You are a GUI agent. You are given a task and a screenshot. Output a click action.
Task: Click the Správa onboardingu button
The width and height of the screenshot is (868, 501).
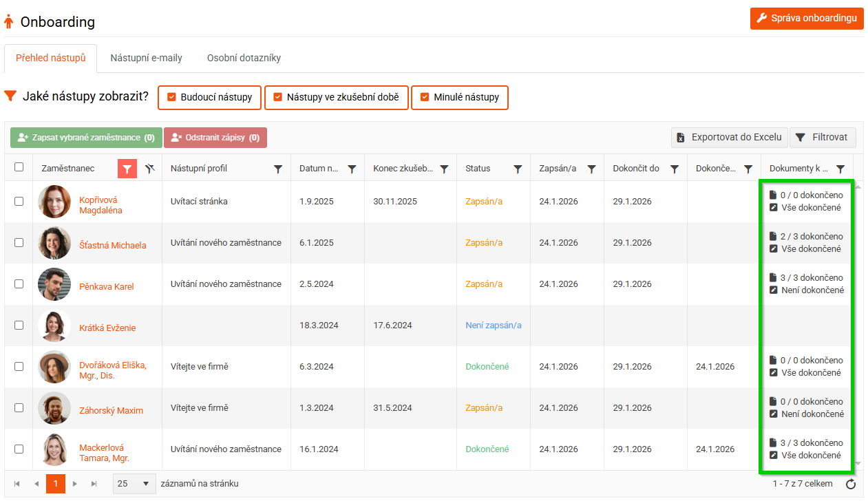point(807,18)
